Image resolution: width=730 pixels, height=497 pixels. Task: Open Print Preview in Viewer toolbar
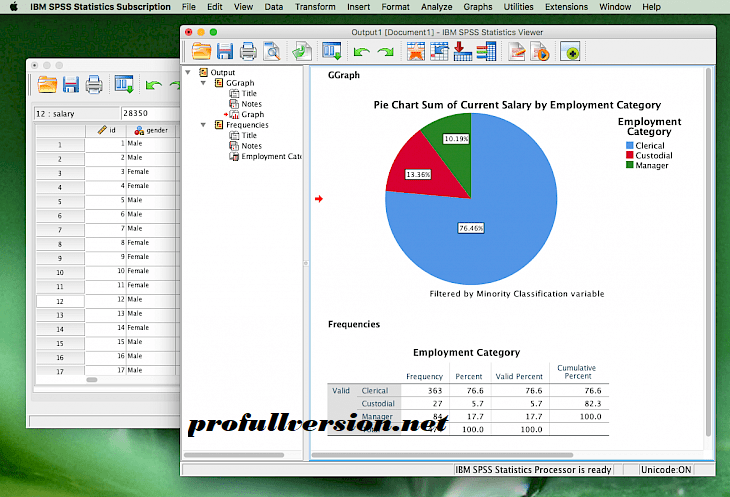pyautogui.click(x=271, y=51)
